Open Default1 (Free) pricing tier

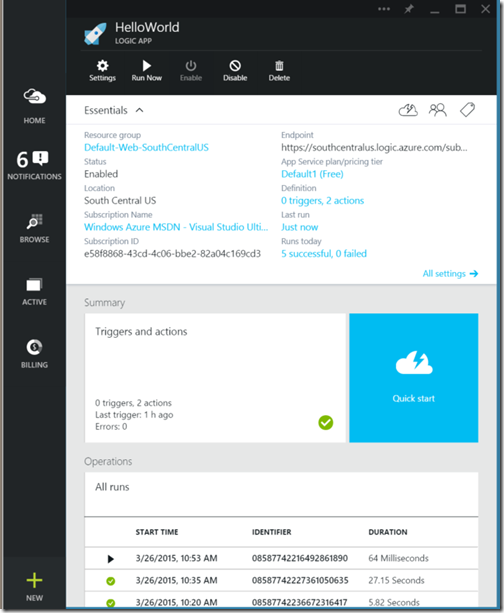[312, 174]
